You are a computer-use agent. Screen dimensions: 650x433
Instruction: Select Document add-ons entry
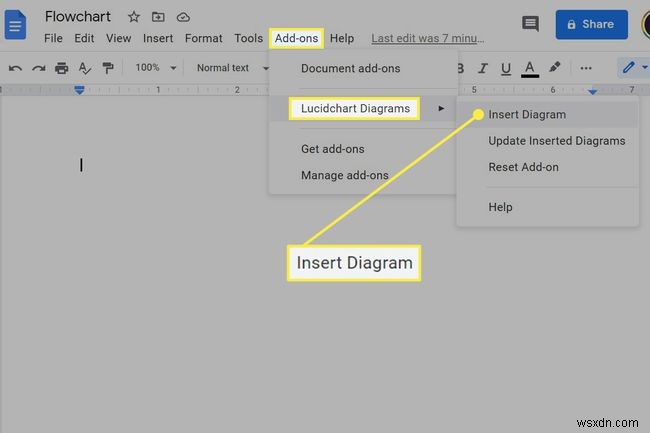pos(350,68)
